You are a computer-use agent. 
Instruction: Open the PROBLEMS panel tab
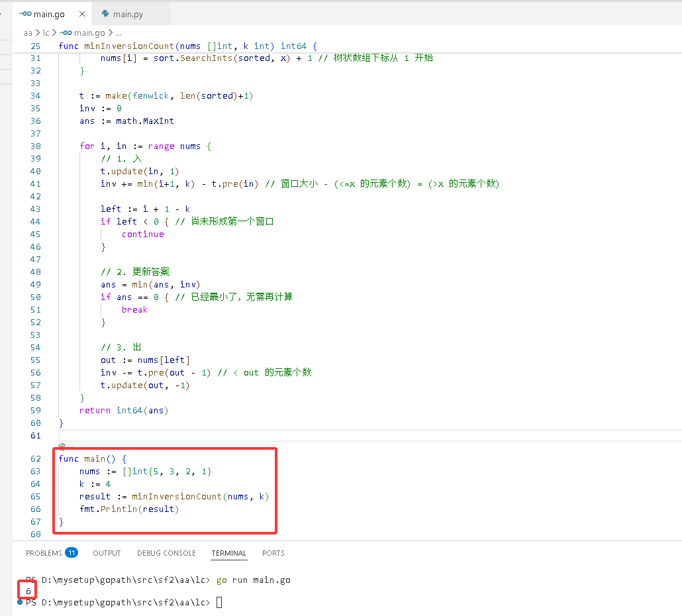44,553
